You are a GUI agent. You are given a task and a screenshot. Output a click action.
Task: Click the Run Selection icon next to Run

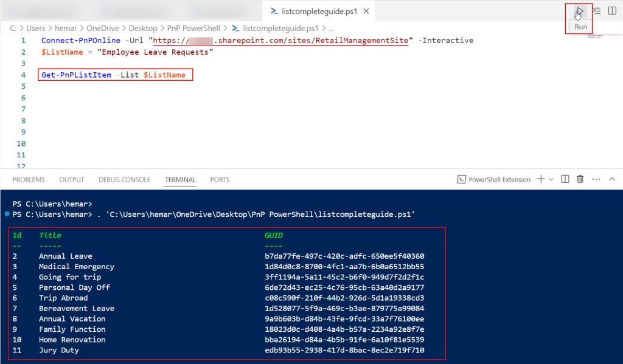pyautogui.click(x=597, y=11)
